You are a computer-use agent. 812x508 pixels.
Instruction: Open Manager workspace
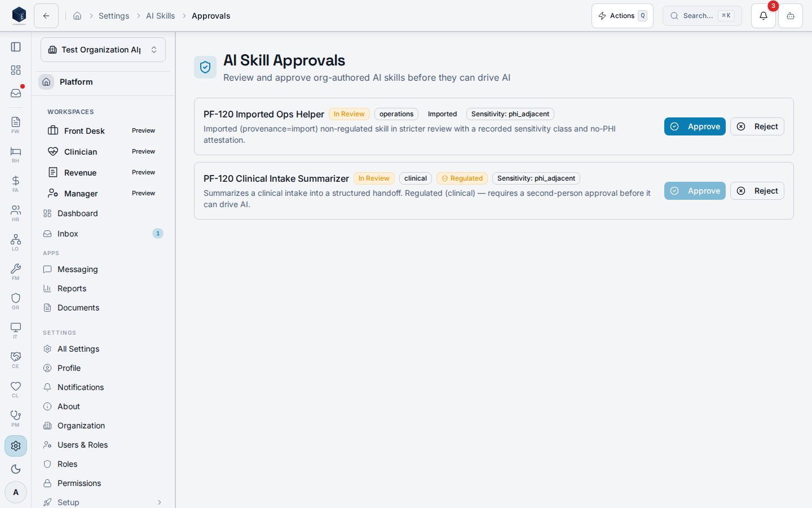(103, 194)
